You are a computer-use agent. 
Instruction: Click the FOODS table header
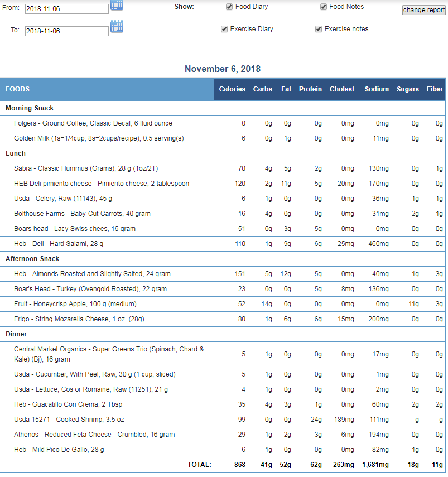click(18, 89)
